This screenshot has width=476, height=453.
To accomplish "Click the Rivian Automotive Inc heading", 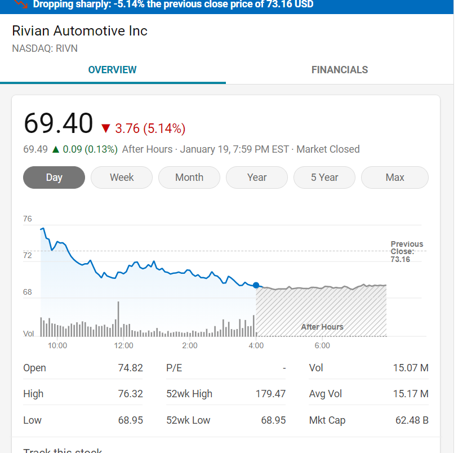I will pos(79,31).
